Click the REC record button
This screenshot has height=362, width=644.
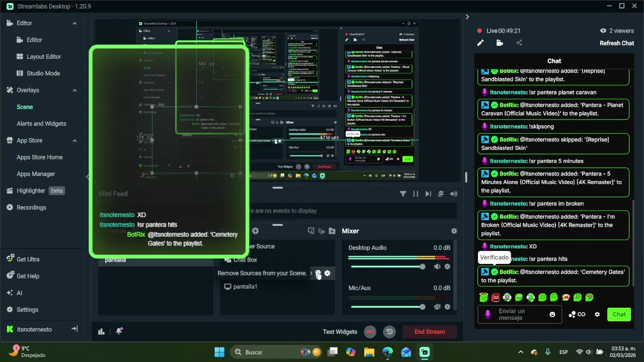point(370,332)
